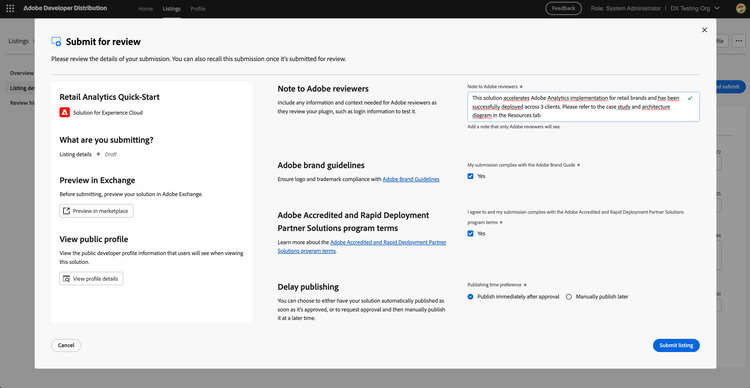
Task: Open the app switcher grid icon
Action: tap(10, 9)
